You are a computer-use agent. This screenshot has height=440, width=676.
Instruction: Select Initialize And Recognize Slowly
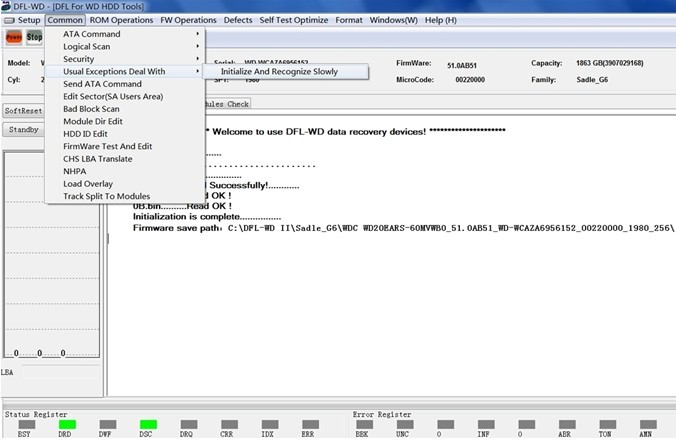pos(285,72)
